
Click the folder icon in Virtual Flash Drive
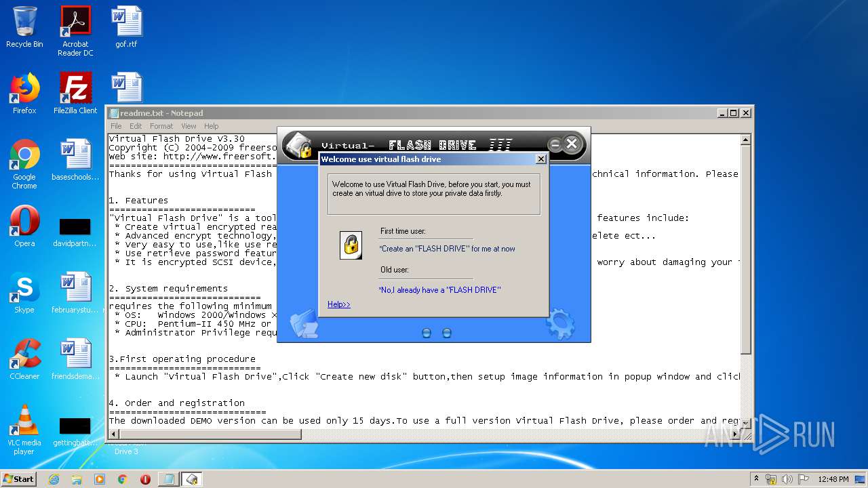point(304,324)
